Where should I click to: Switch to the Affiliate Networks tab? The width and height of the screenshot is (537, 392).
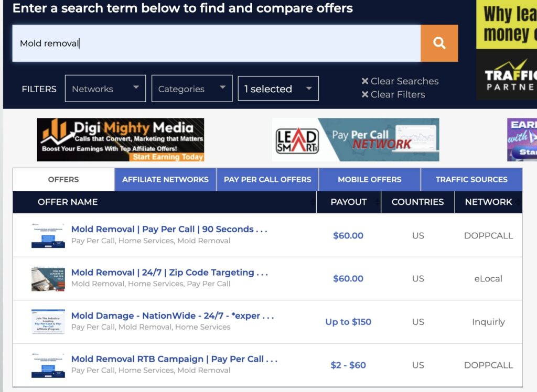click(x=165, y=179)
